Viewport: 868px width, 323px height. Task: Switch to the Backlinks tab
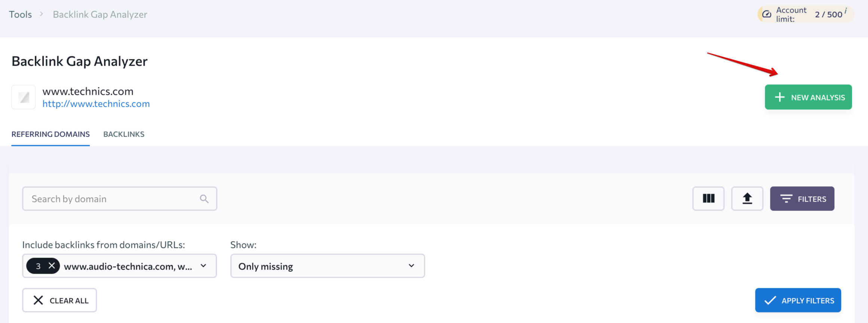[124, 134]
